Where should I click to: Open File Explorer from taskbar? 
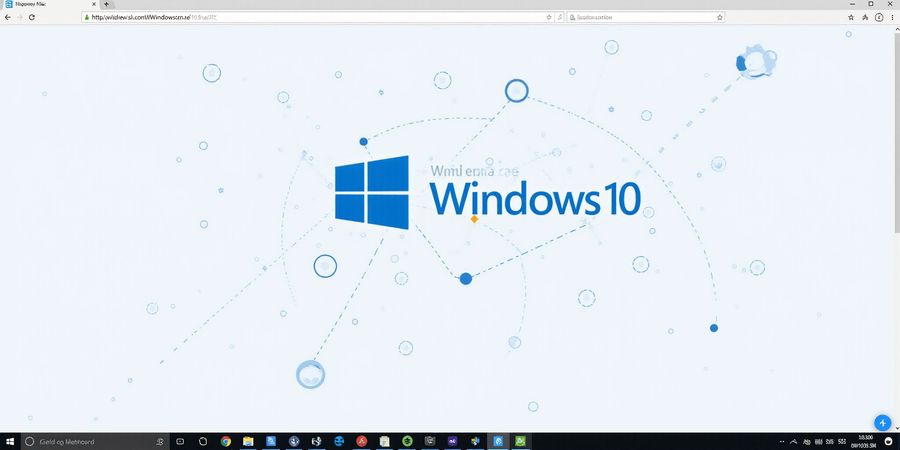248,441
